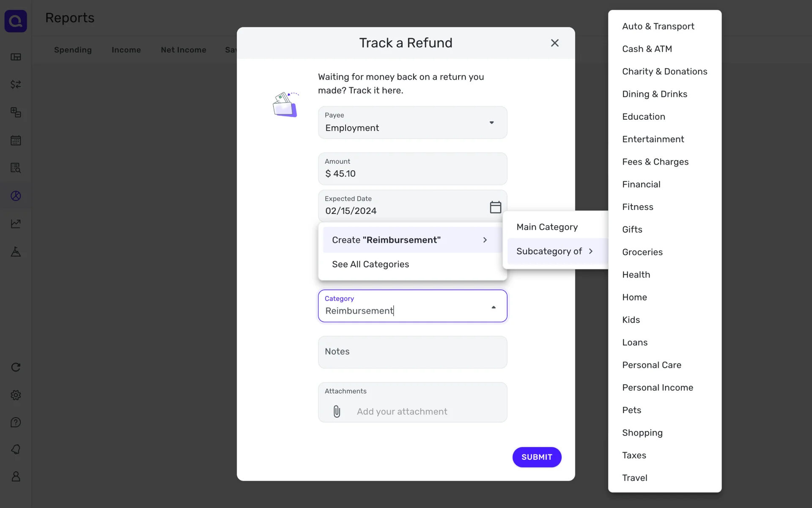This screenshot has width=812, height=508.
Task: Collapse the Category dropdown arrow
Action: pos(493,307)
